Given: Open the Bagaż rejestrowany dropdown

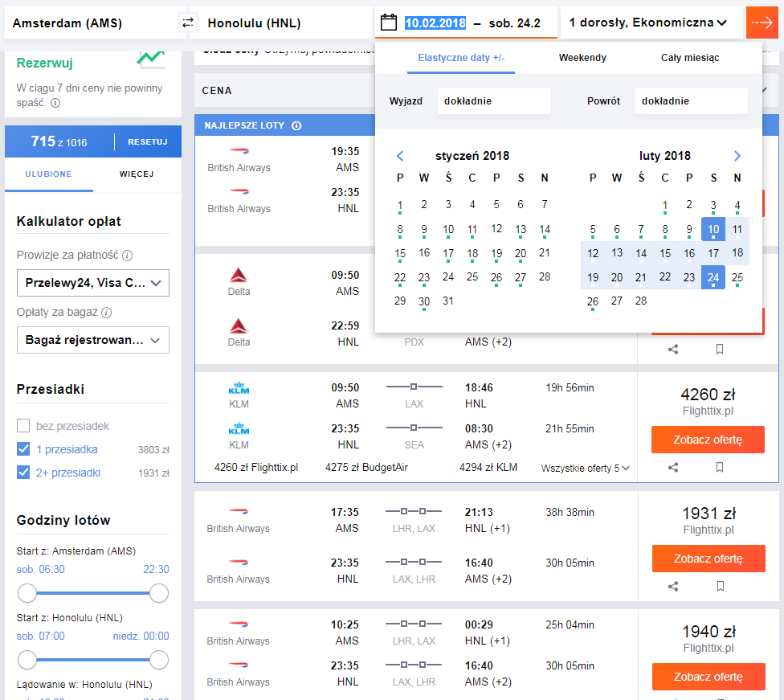Looking at the screenshot, I should pos(93,340).
